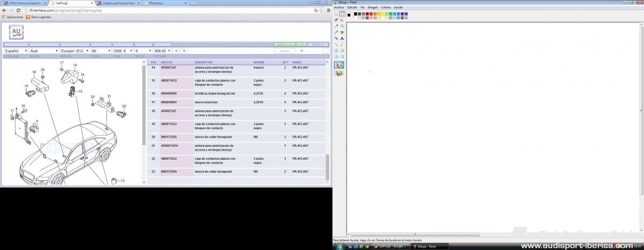Open the Aplicaciones bookmarks shortcut
Screen dimensions: 644x250
13,17
